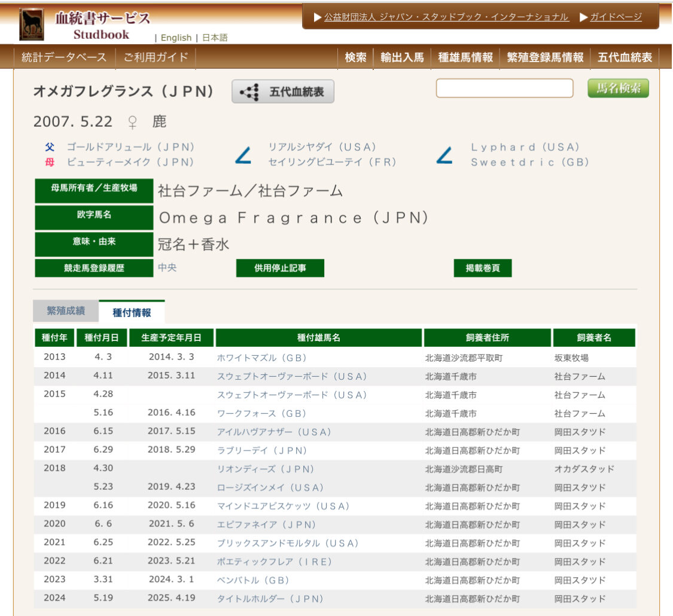Open stallion ホワイトマズル (GB)

click(x=261, y=358)
